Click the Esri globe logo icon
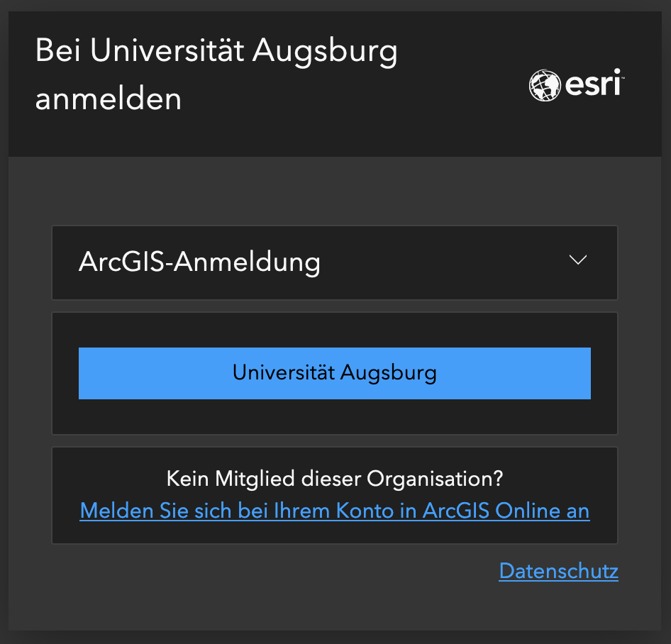The height and width of the screenshot is (644, 671). point(545,85)
